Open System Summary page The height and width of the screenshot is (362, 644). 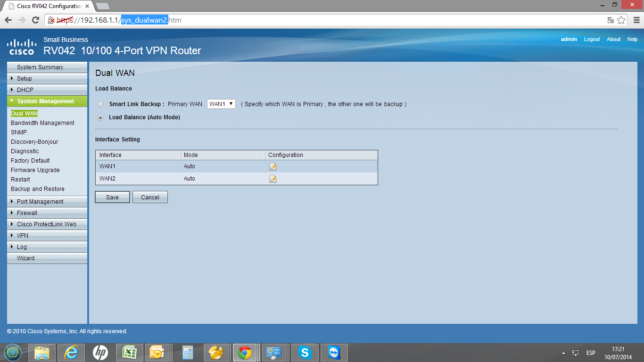[x=47, y=67]
